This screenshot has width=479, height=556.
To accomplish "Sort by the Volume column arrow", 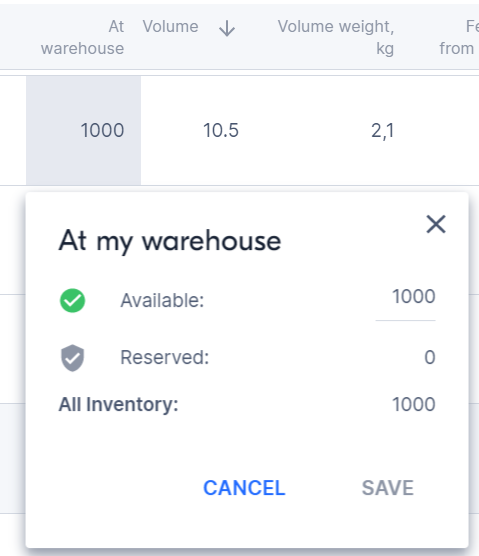I will point(227,28).
